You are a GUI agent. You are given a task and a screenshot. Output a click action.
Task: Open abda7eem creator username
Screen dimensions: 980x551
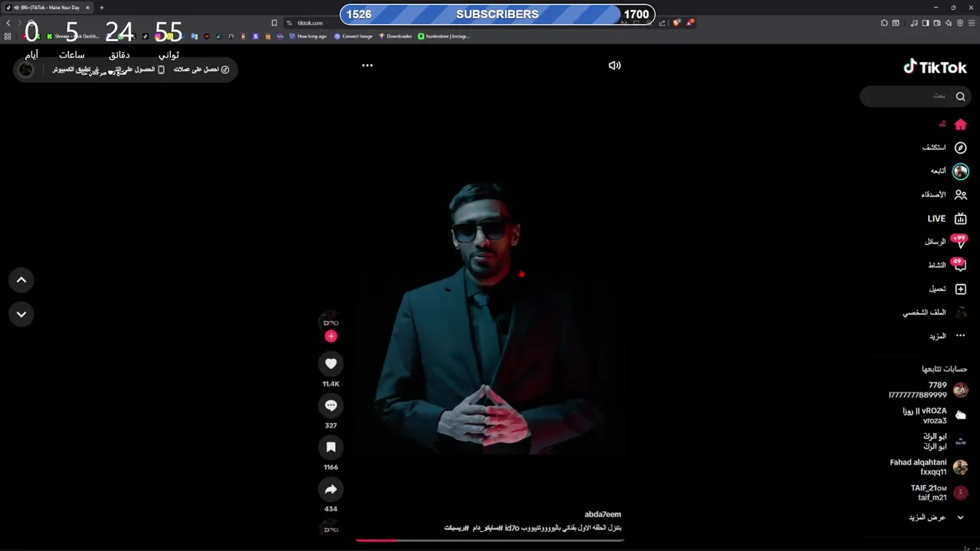603,515
